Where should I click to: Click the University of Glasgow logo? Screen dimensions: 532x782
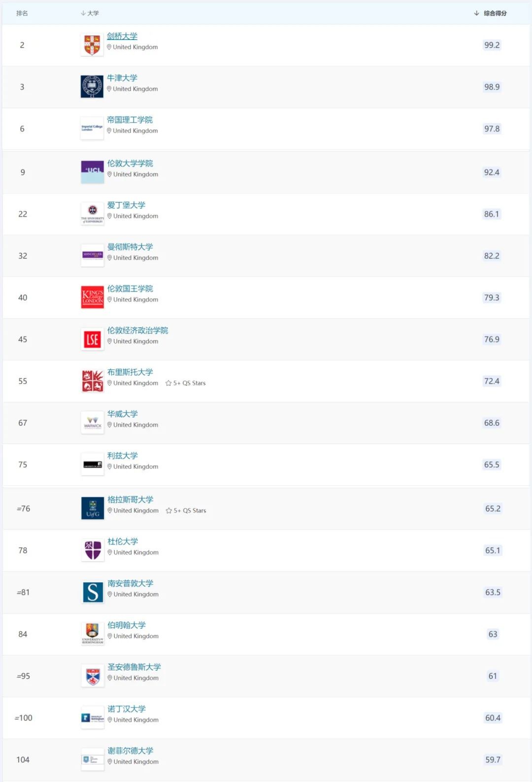tap(93, 509)
